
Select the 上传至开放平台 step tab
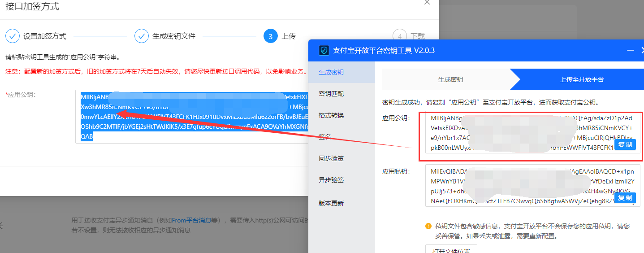pos(582,79)
